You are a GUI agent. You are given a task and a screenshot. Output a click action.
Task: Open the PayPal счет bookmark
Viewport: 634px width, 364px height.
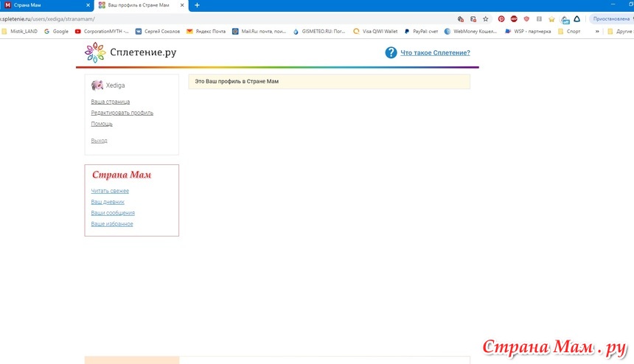click(x=421, y=31)
